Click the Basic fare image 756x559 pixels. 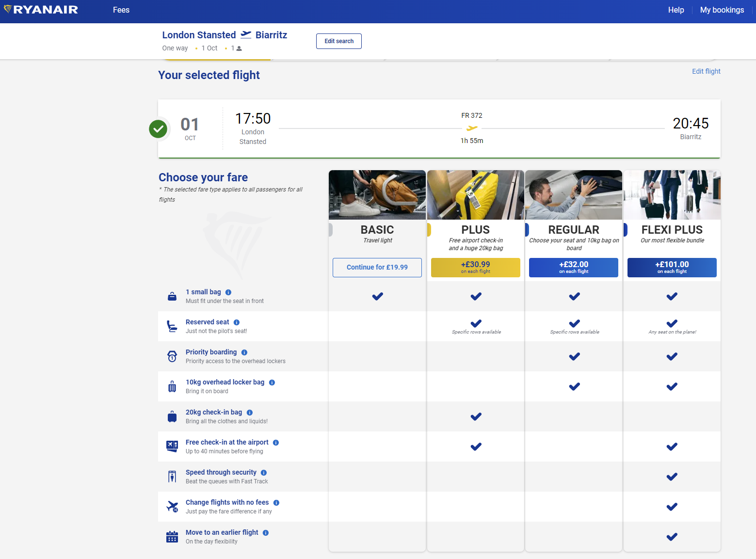click(x=377, y=195)
